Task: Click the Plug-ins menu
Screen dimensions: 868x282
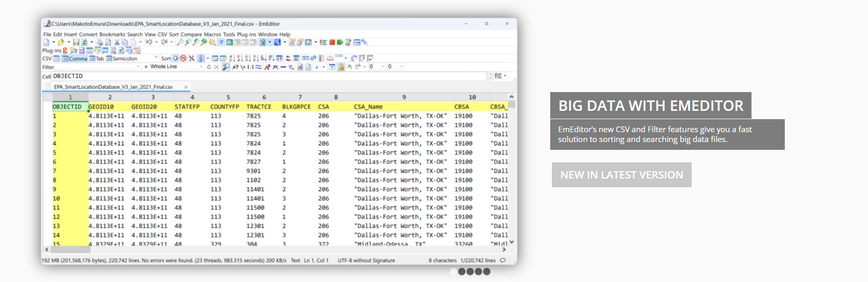Action: 247,34
